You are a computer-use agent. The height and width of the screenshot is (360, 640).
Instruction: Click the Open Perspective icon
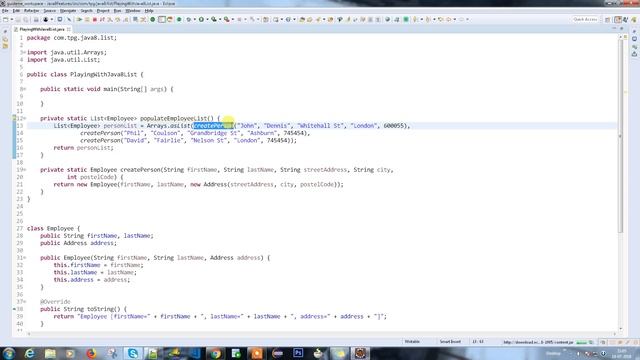pyautogui.click(x=608, y=20)
